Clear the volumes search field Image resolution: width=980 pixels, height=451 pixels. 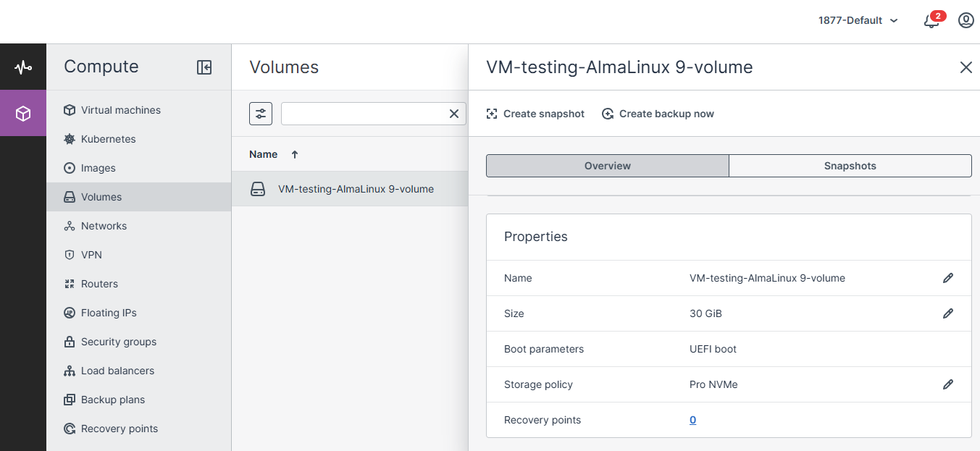point(454,114)
